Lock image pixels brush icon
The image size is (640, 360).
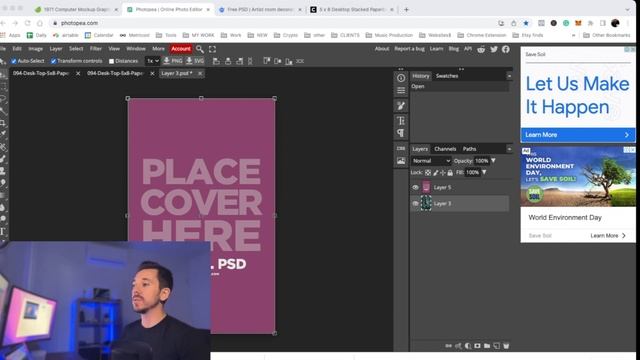(x=436, y=173)
